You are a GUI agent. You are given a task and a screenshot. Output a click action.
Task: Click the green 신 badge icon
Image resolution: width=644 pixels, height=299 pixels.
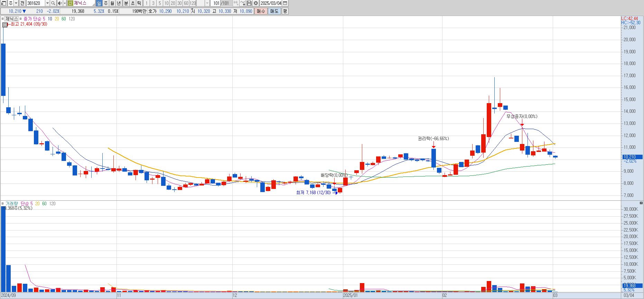(70, 3)
